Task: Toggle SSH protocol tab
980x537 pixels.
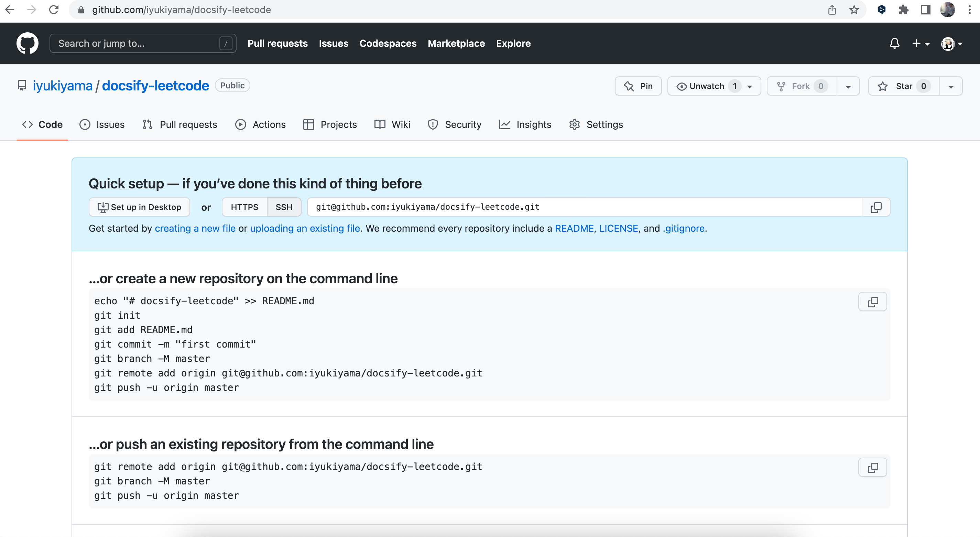Action: (284, 207)
